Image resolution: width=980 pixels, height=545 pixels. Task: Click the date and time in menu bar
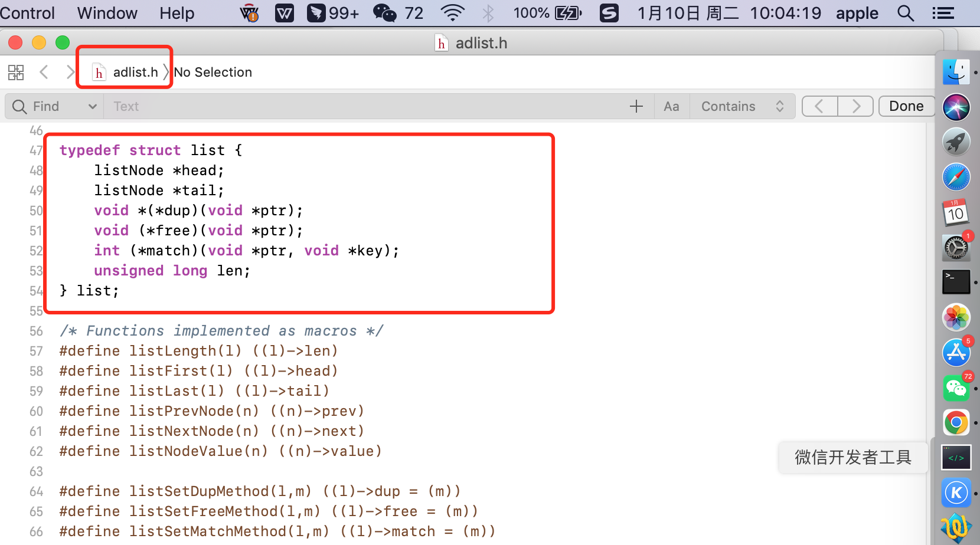(729, 13)
